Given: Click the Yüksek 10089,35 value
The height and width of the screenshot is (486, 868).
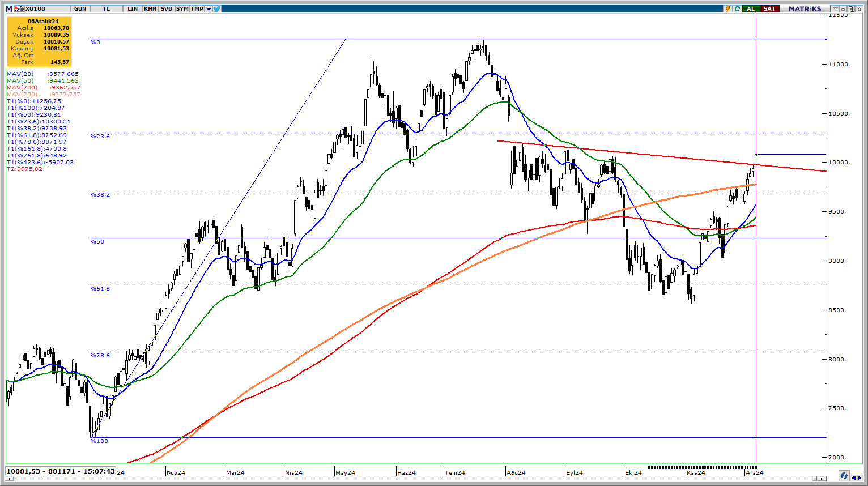Looking at the screenshot, I should pyautogui.click(x=56, y=35).
